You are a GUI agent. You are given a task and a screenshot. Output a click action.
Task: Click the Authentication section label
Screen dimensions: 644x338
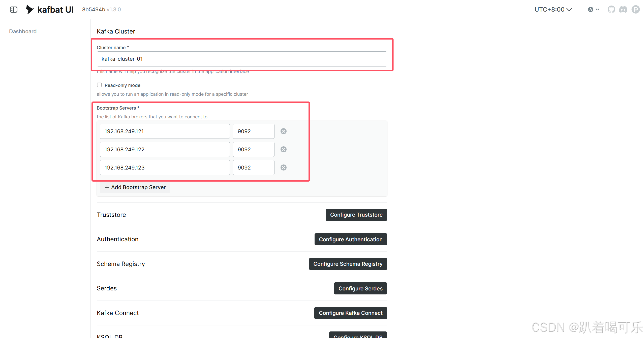[x=118, y=239]
